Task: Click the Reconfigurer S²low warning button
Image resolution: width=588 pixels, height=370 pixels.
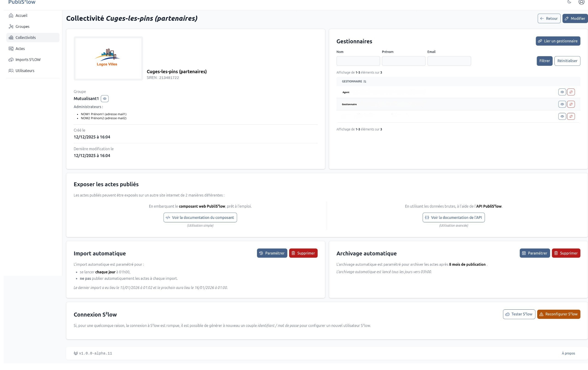Action: 558,314
